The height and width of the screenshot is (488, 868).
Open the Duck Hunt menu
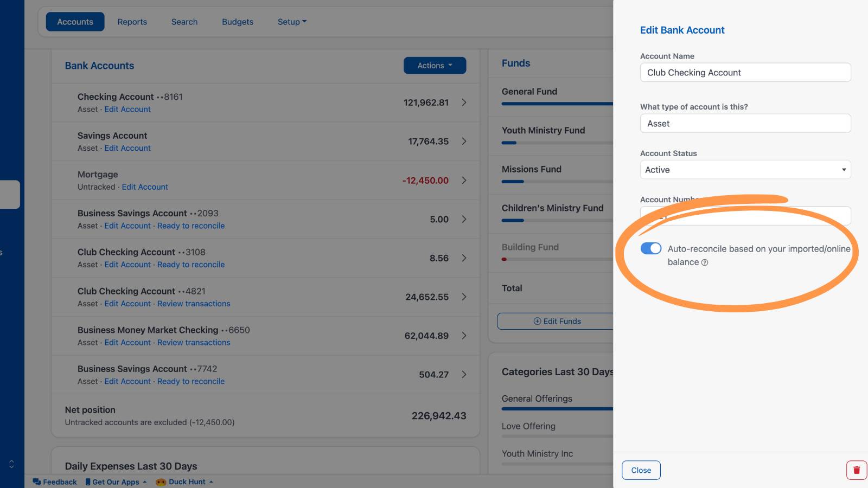(184, 482)
